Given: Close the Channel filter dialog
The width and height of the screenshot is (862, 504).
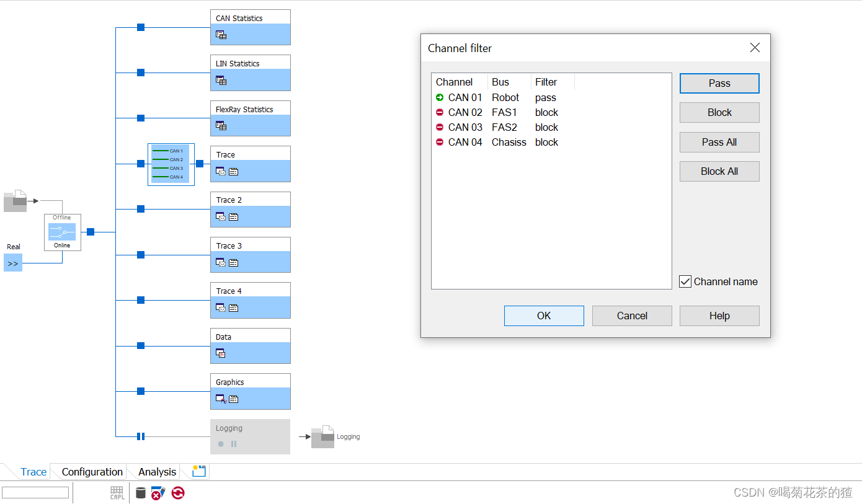Looking at the screenshot, I should click(x=755, y=48).
